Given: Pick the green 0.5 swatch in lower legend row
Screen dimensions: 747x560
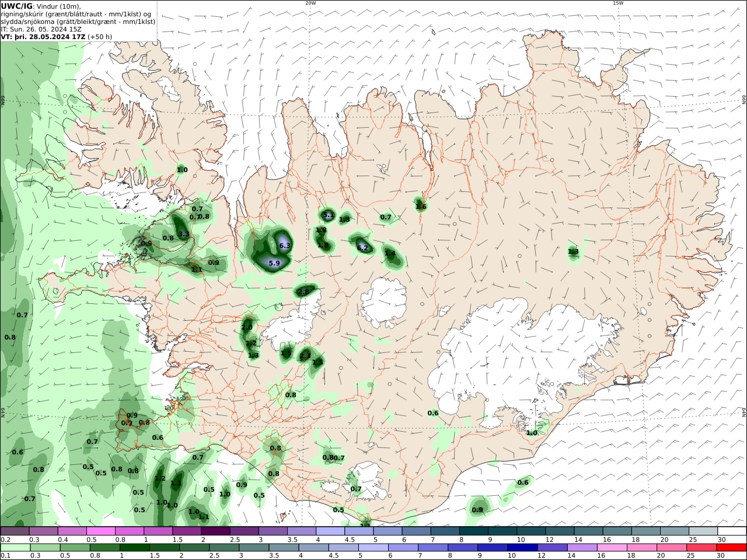Looking at the screenshot, I should [x=75, y=548].
